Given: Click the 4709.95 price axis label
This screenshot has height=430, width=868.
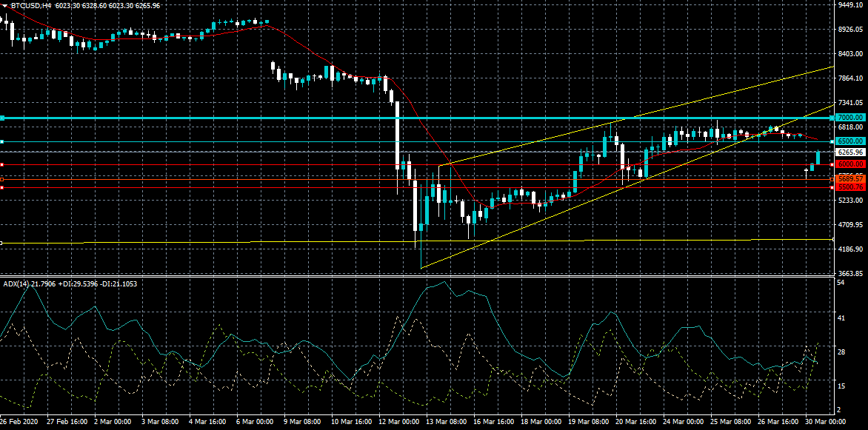Looking at the screenshot, I should click(x=851, y=225).
